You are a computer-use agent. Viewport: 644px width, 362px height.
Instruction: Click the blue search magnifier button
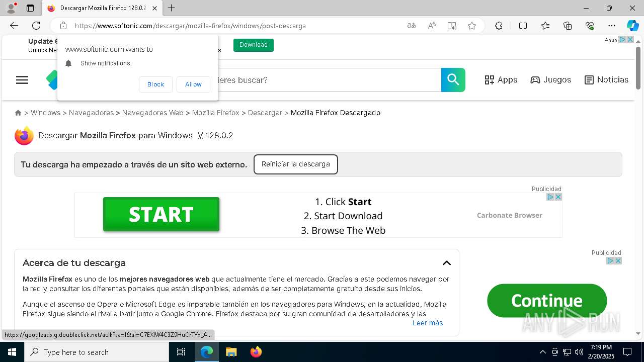click(453, 80)
